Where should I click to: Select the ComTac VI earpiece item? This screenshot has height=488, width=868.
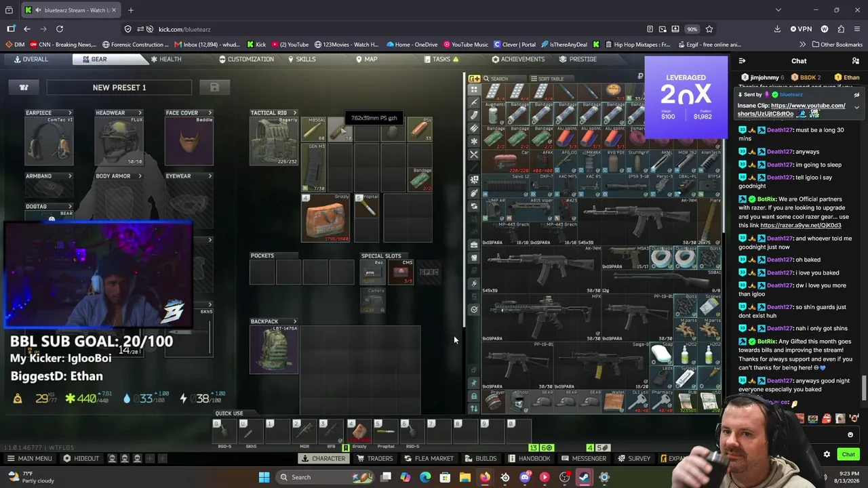(49, 141)
